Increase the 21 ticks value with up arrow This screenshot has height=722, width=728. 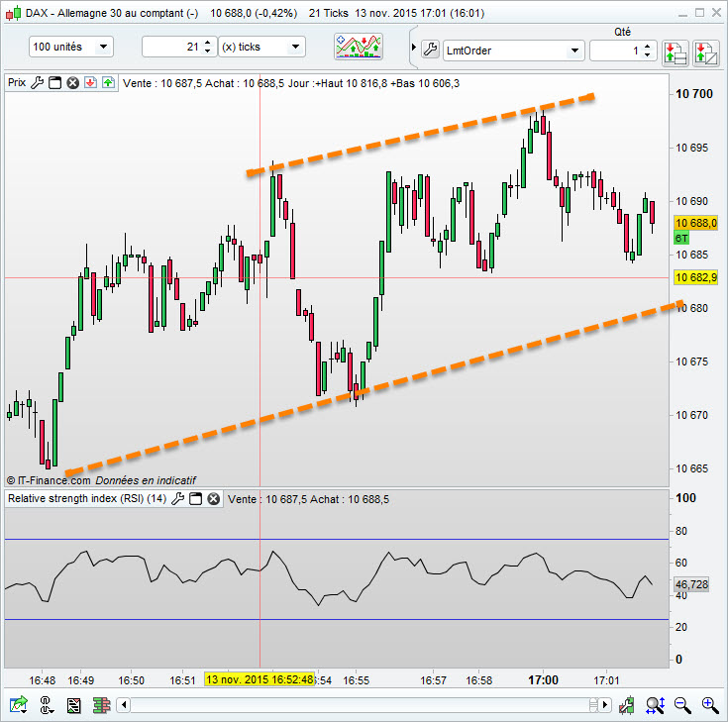208,43
